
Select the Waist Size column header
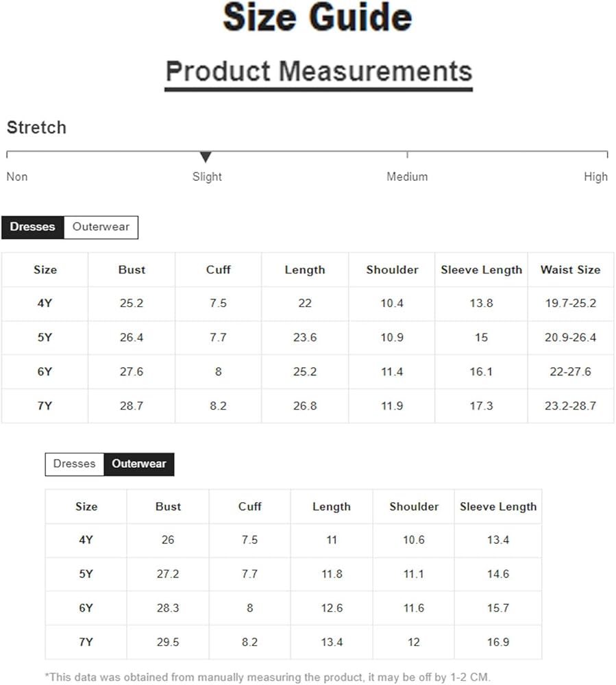point(570,270)
